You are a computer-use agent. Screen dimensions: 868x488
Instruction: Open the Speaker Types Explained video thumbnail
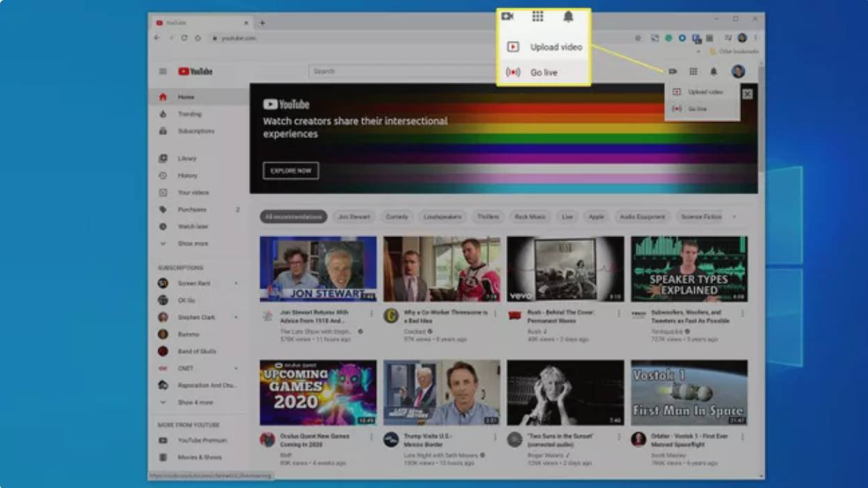689,268
